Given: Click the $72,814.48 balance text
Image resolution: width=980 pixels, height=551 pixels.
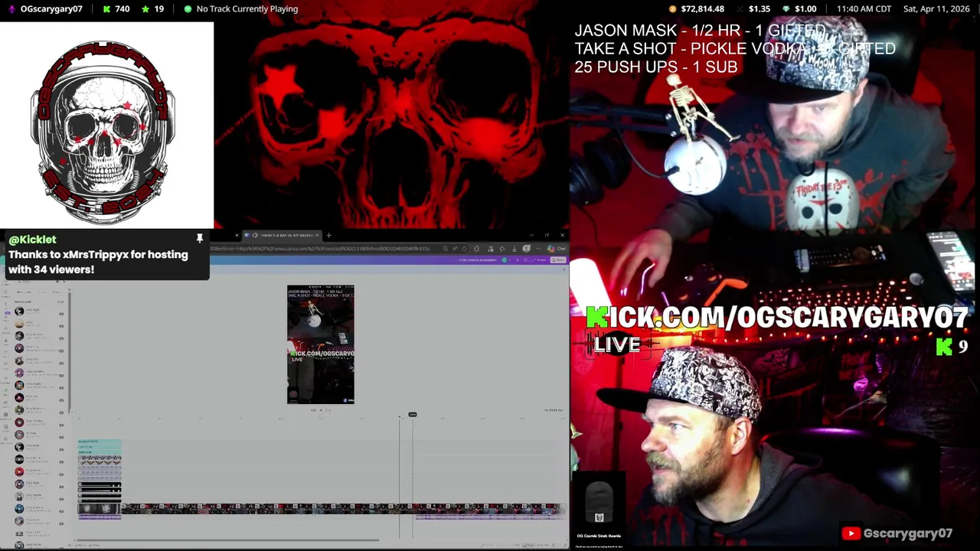Looking at the screenshot, I should [x=702, y=9].
